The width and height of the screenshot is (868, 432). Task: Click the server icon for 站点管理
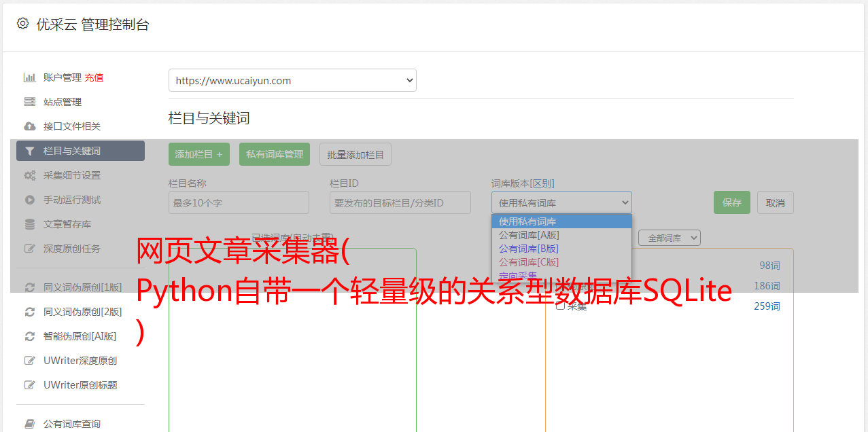pos(29,102)
